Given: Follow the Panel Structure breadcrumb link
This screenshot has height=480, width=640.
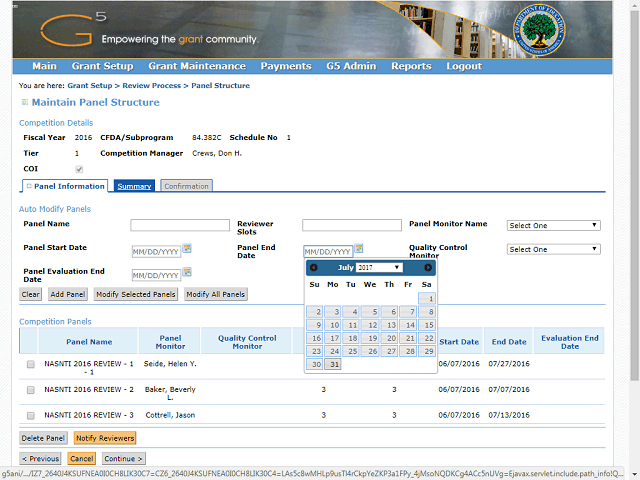Looking at the screenshot, I should point(220,86).
